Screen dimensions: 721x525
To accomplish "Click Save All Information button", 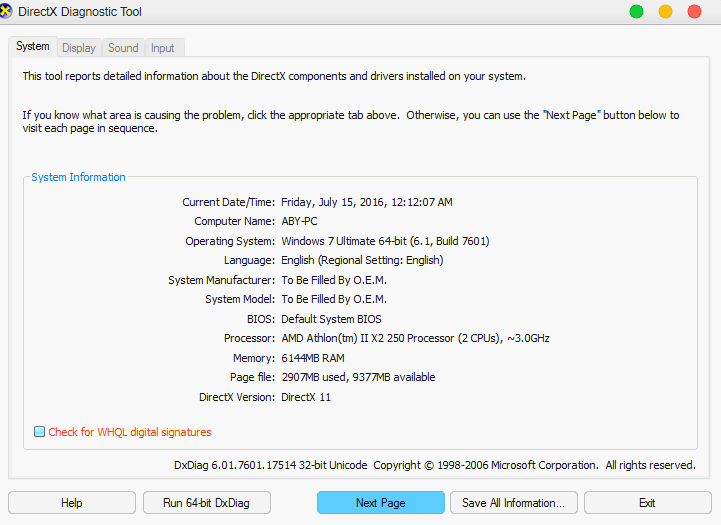I will pyautogui.click(x=514, y=503).
